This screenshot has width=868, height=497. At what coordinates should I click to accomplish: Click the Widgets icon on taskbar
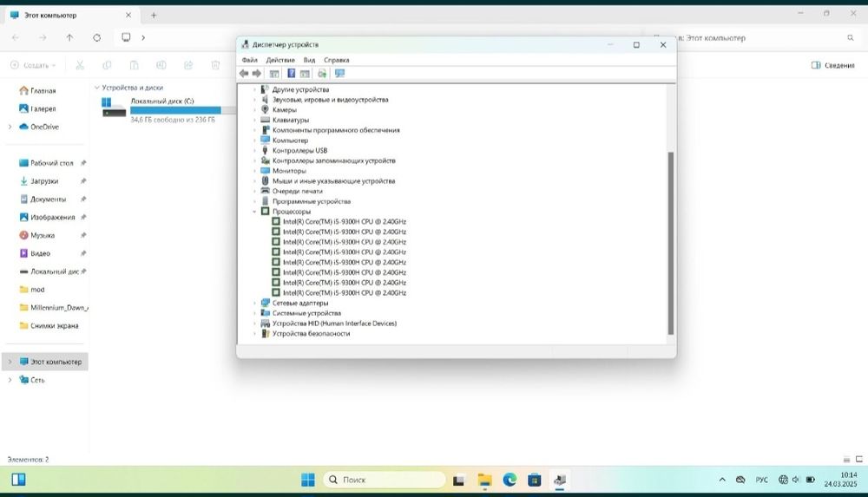(x=18, y=480)
